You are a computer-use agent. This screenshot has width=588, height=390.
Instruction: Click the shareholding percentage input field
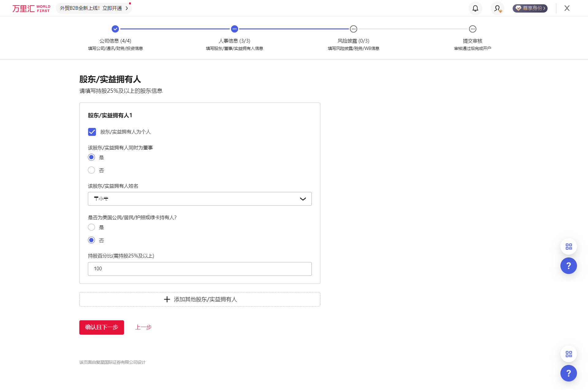pyautogui.click(x=200, y=269)
